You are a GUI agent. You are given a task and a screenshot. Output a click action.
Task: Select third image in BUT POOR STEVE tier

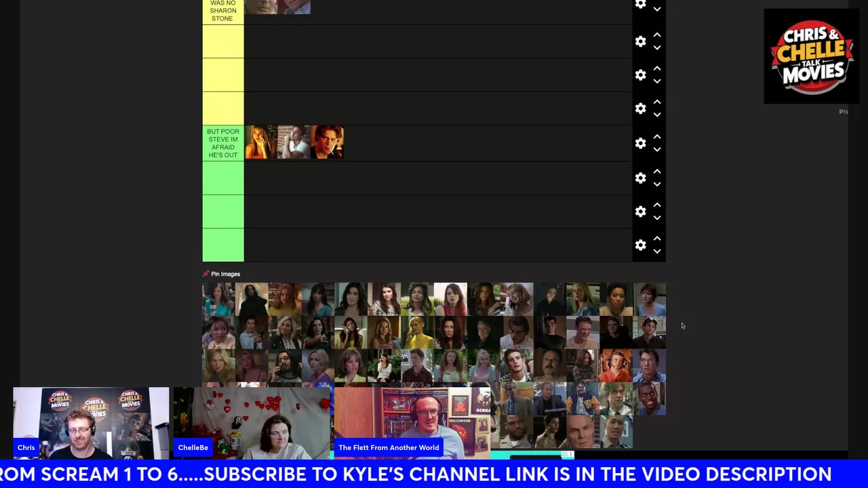coord(327,142)
